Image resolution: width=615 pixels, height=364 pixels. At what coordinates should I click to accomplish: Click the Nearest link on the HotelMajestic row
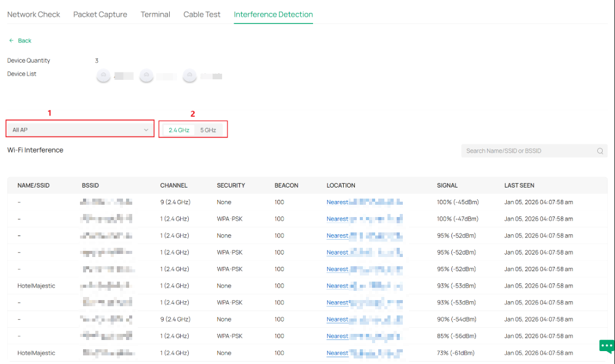tap(337, 285)
